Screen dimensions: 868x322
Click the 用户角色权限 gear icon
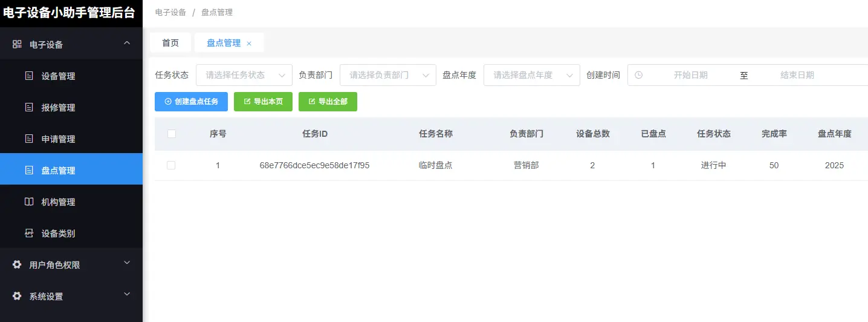pos(17,264)
